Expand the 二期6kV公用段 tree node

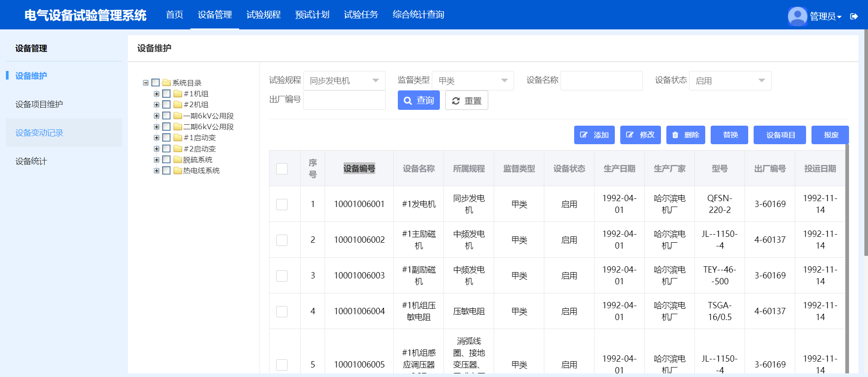click(156, 127)
